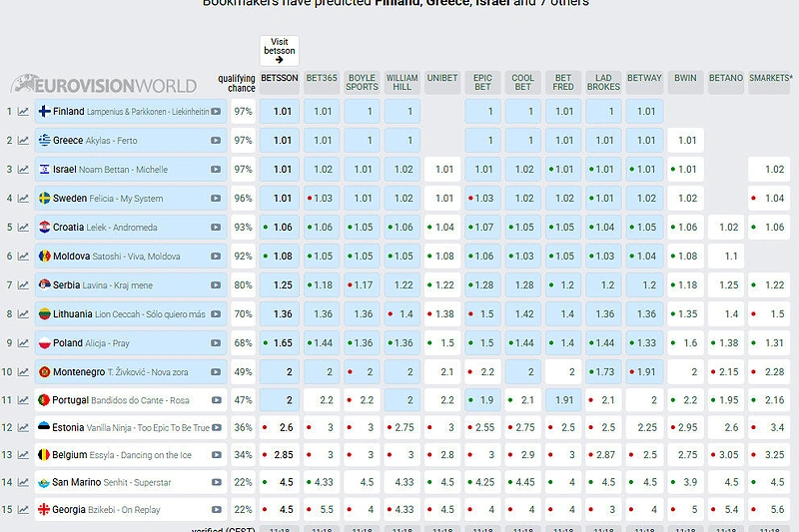Viewport: 799px width, 532px height.
Task: Open Israel's odds history chart icon
Action: 23,170
